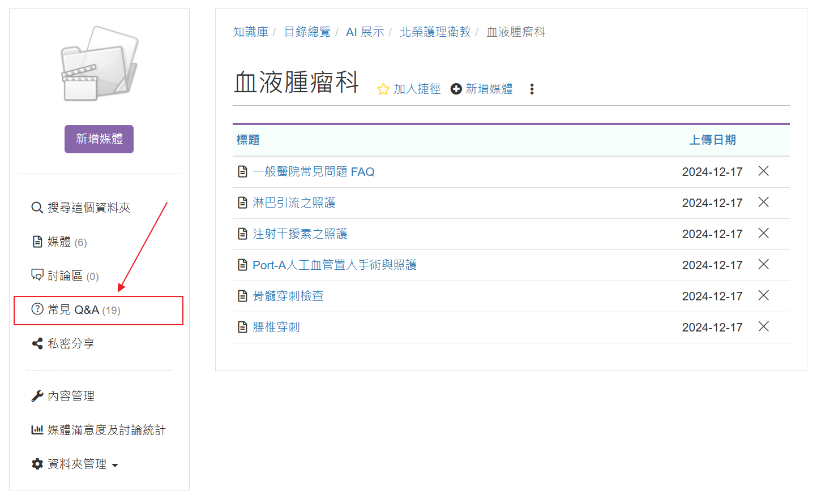Select the magnifier icon beside 搜尋這個資料夾
The image size is (817, 504).
37,208
